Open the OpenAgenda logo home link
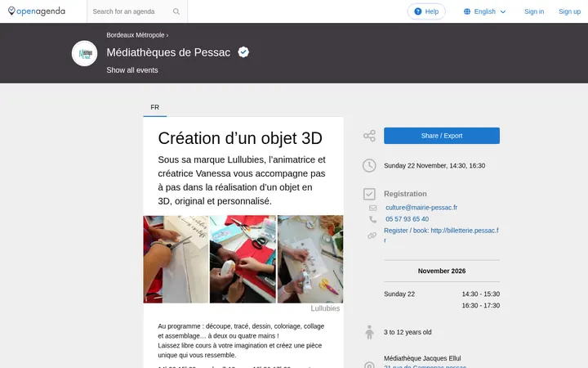Viewport: 588px width, 368px height. tap(37, 11)
